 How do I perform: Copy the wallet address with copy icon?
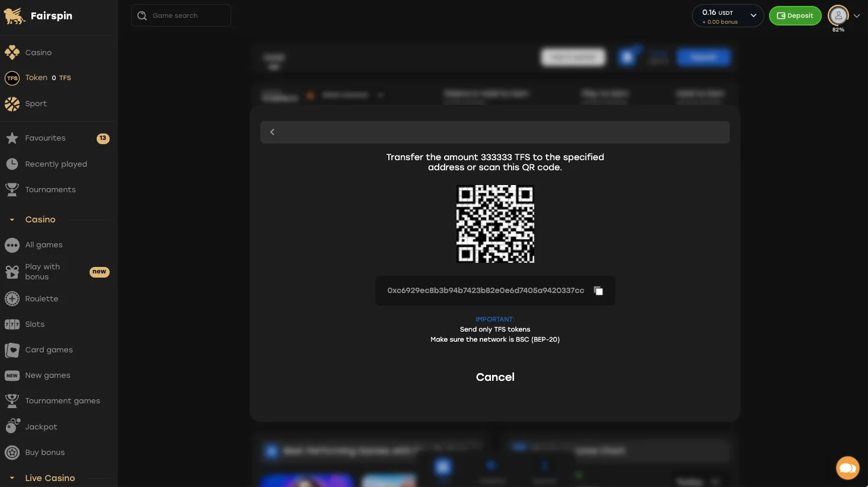tap(598, 291)
